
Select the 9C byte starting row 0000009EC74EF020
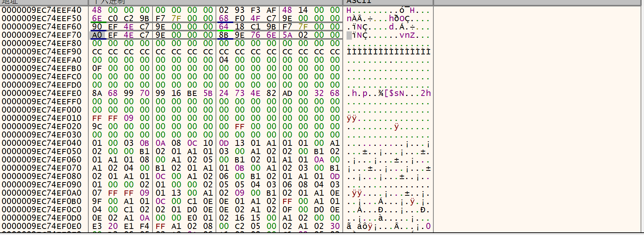pyautogui.click(x=97, y=127)
